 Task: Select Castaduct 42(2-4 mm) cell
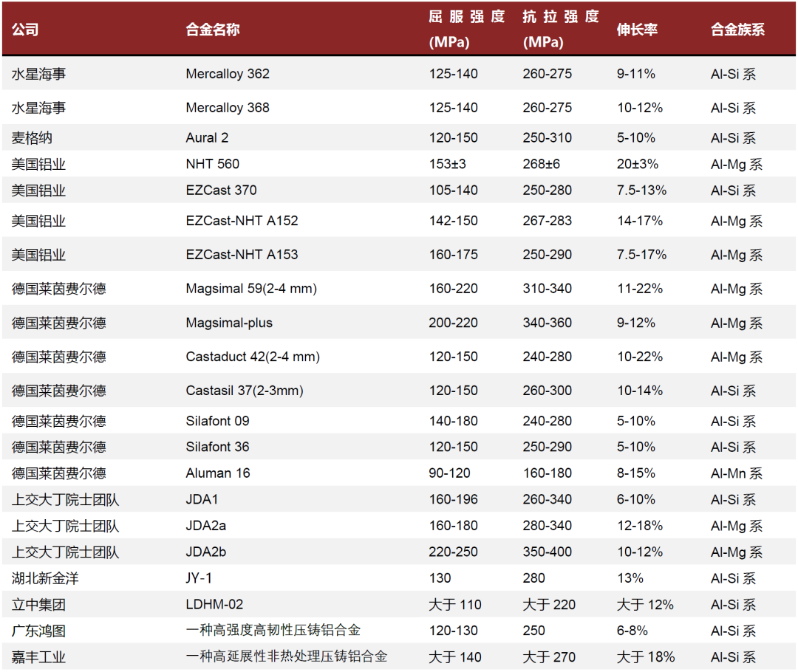click(x=253, y=357)
